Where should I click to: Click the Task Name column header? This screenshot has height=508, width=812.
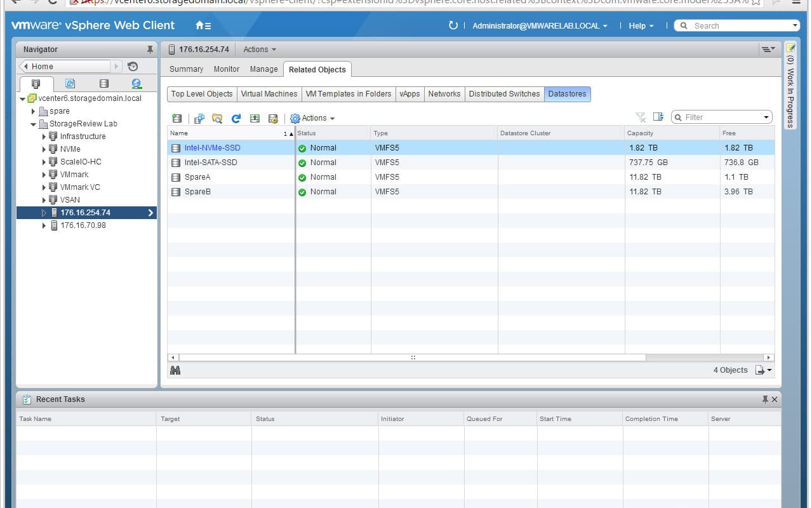86,419
